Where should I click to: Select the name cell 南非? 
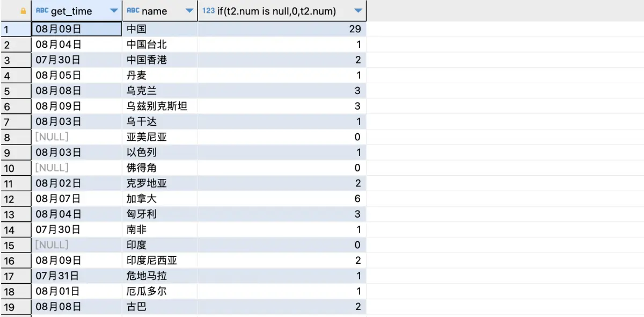click(x=160, y=230)
